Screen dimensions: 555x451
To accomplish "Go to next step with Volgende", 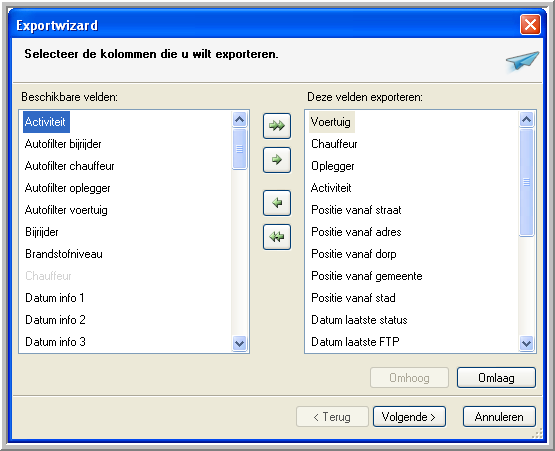I will click(x=409, y=417).
